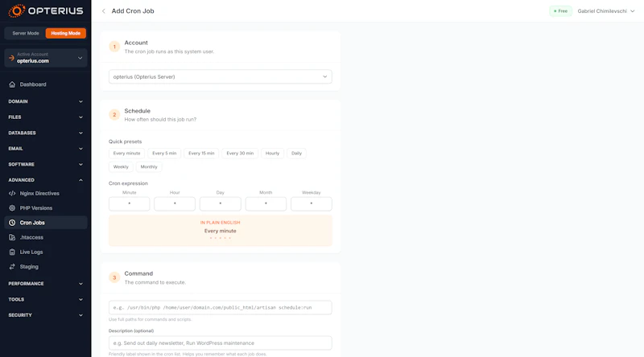Expand the SOFTWARE sidebar section
Screen dimensions: 644x357
tap(46, 164)
